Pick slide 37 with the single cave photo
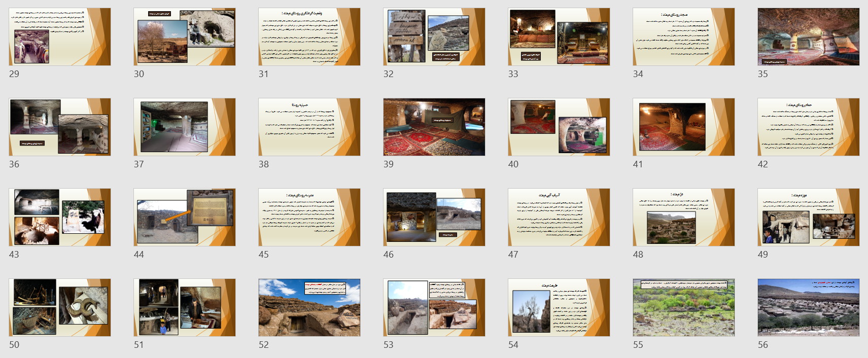 tap(185, 127)
